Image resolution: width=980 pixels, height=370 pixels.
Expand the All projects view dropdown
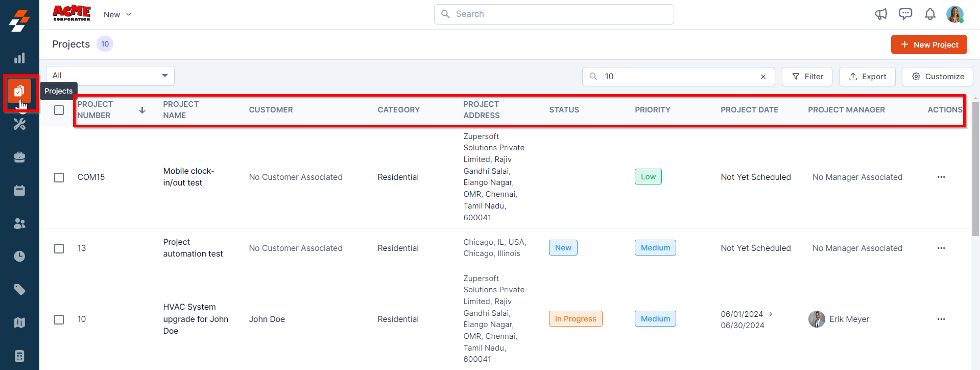coord(110,76)
